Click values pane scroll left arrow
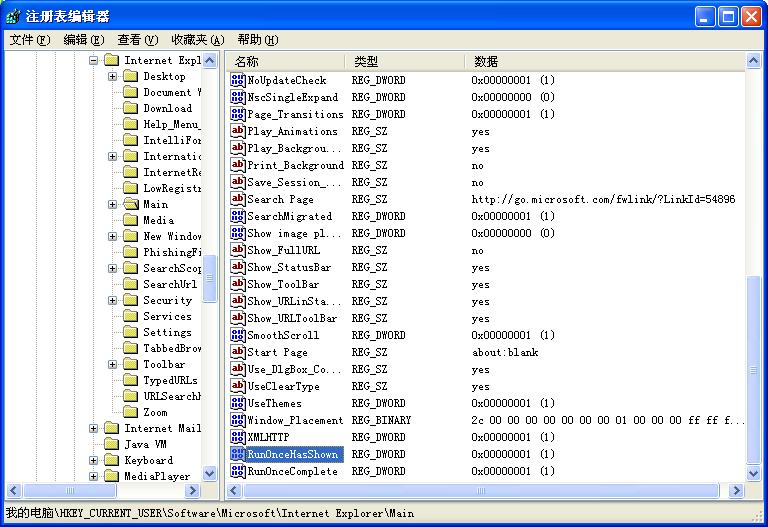The height and width of the screenshot is (527, 768). pos(234,490)
